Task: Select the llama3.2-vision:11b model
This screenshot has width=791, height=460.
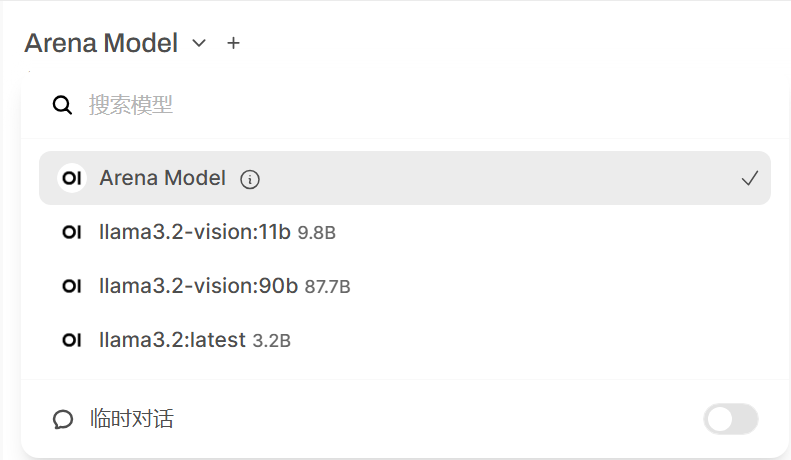Action: (x=195, y=232)
